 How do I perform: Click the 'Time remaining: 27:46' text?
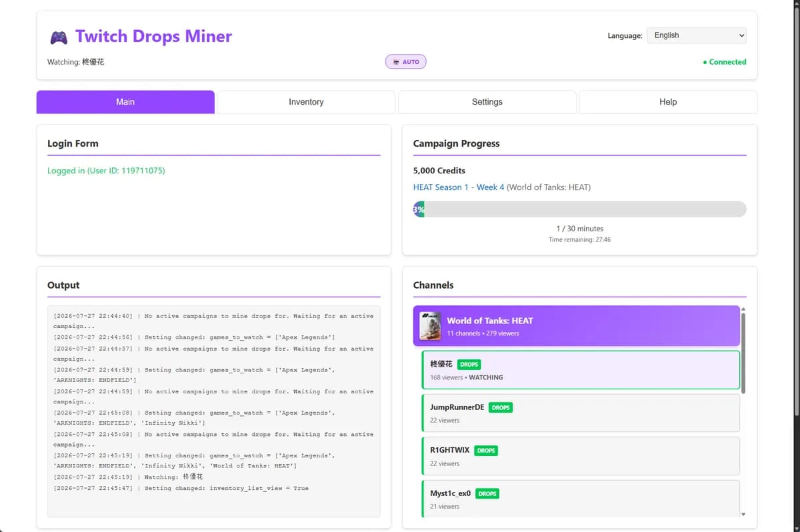pos(579,239)
